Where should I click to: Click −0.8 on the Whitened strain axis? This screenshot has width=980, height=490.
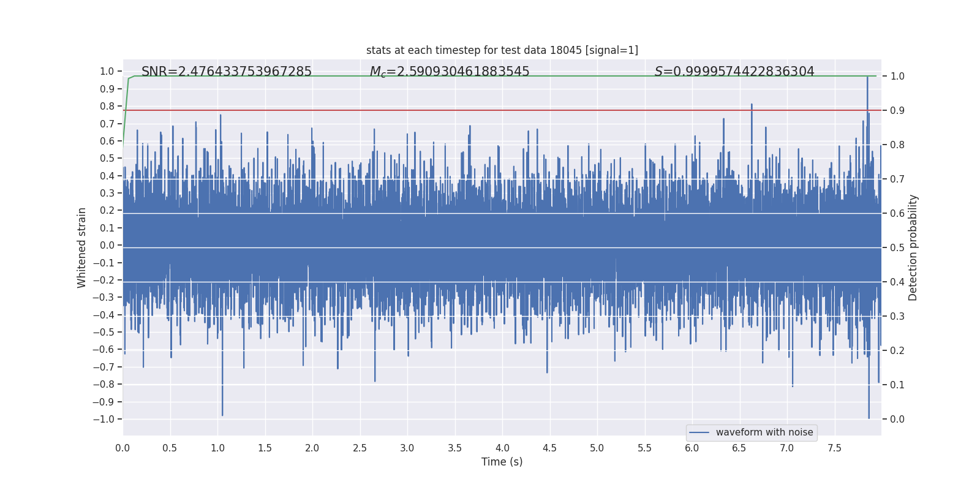click(104, 385)
